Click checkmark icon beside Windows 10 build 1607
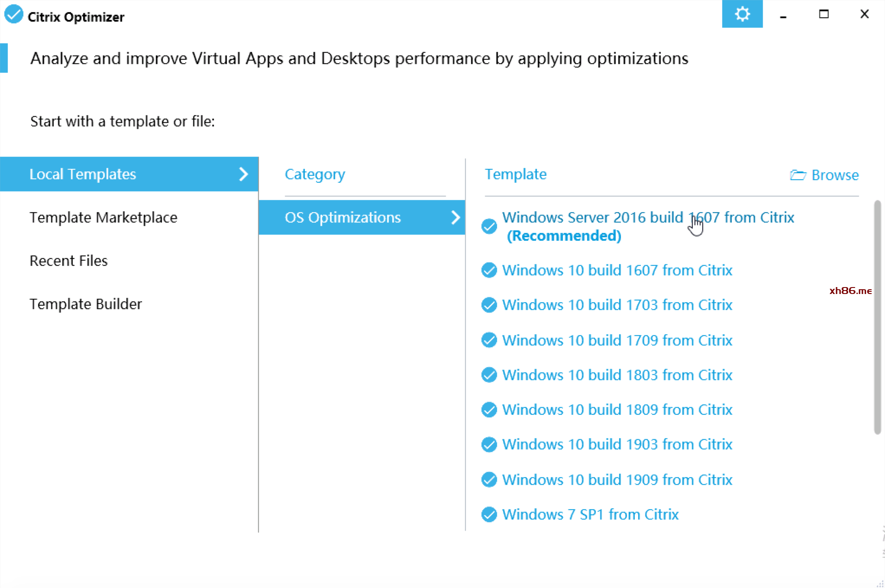 489,270
